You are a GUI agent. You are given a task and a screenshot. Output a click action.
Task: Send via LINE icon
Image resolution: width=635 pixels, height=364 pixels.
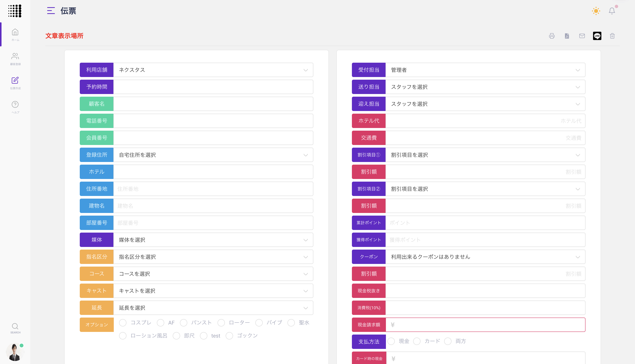tap(597, 36)
